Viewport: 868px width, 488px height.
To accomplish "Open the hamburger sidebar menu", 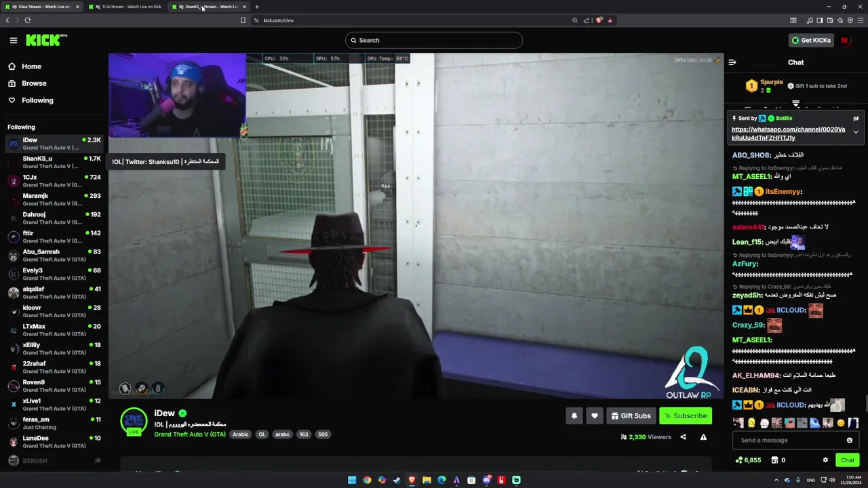I will click(x=13, y=40).
